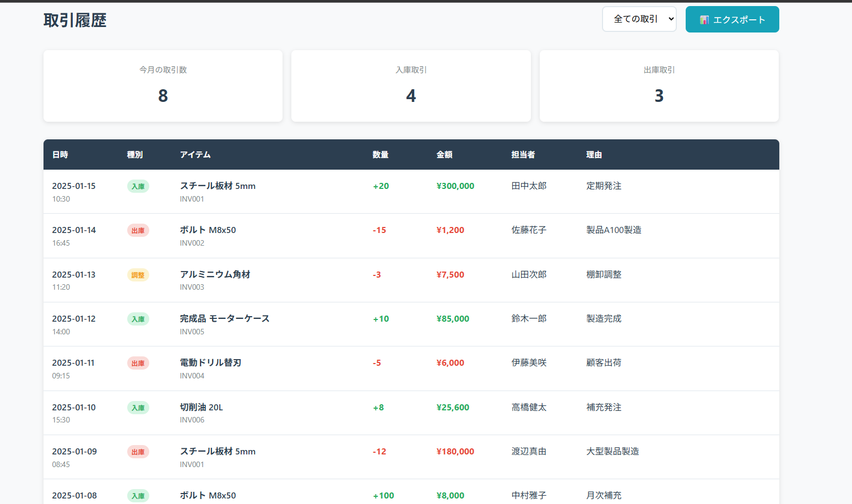Click the 金額 column header

[444, 155]
